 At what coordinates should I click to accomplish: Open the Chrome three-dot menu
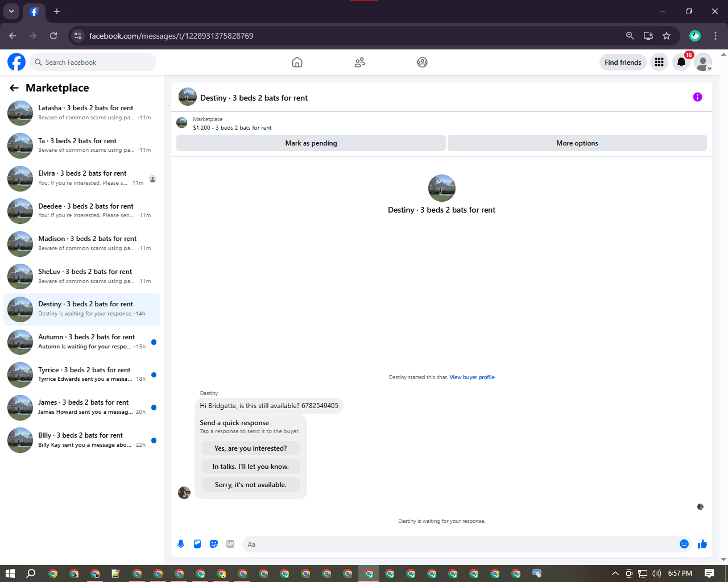point(715,36)
